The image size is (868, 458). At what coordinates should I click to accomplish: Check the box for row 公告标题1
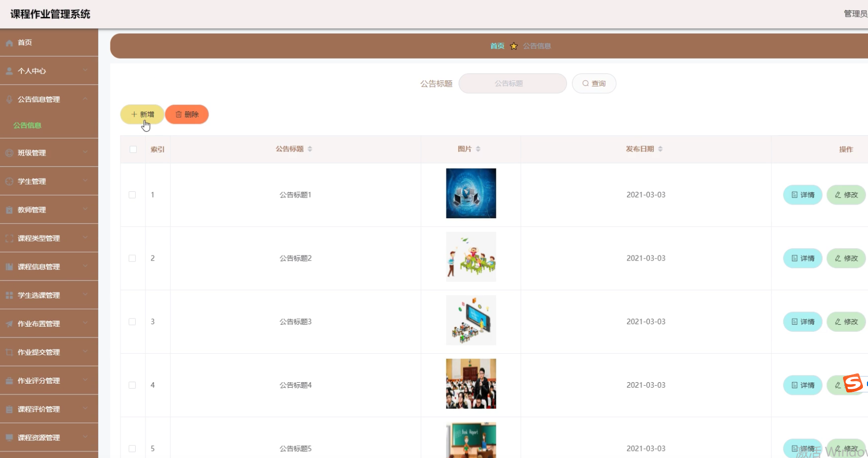132,195
